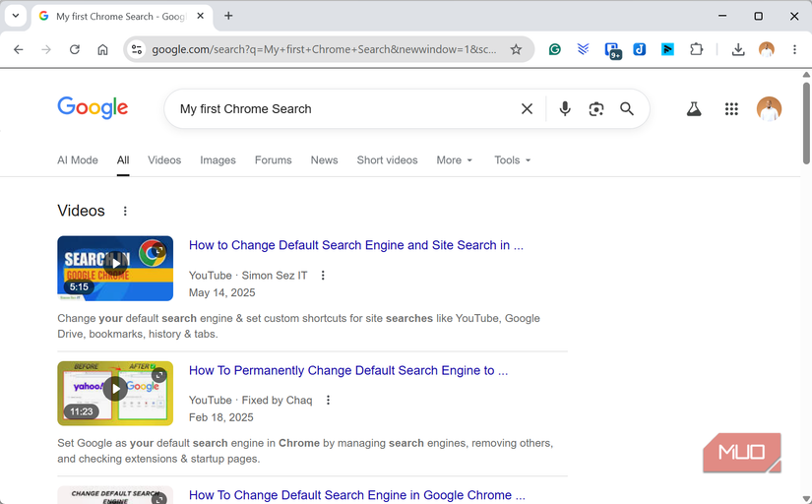Open the blue music-note extension
812x504 pixels.
(640, 50)
